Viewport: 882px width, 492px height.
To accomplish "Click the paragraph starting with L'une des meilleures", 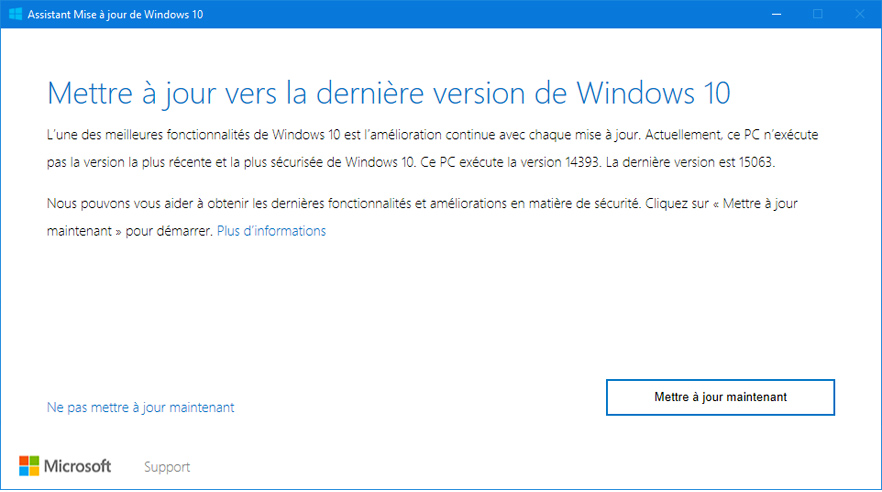I will tap(433, 148).
